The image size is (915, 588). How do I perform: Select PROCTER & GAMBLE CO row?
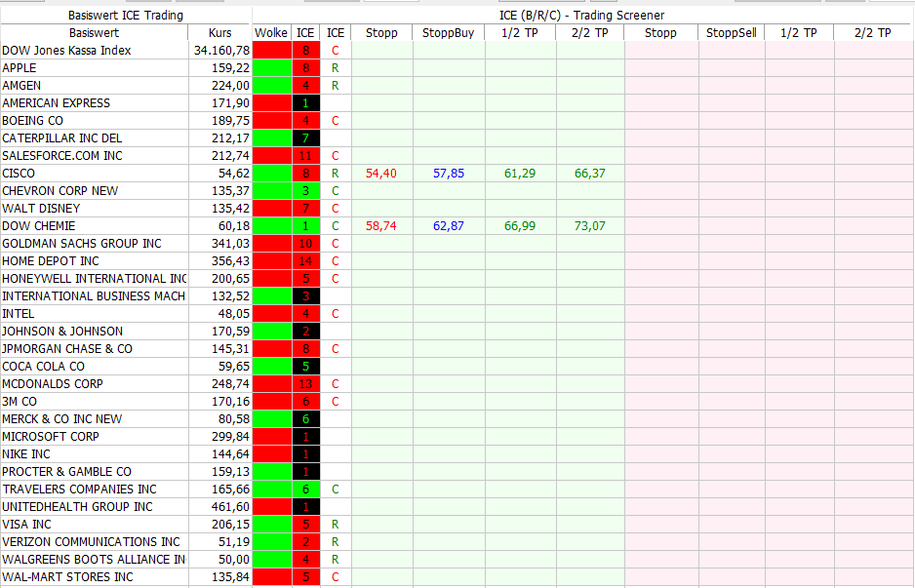click(66, 471)
